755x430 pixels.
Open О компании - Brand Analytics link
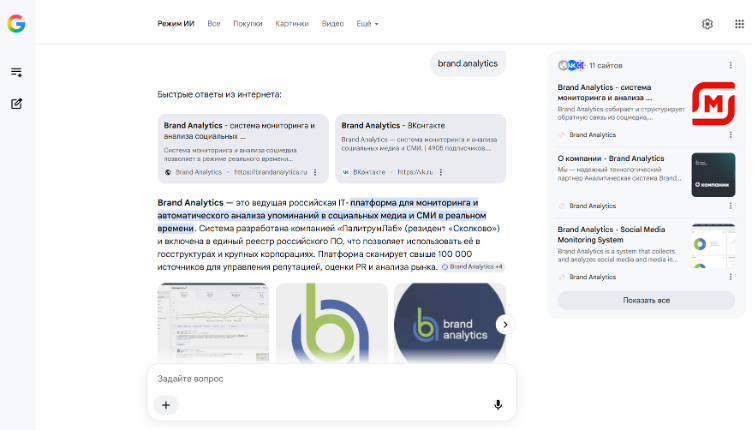point(611,158)
